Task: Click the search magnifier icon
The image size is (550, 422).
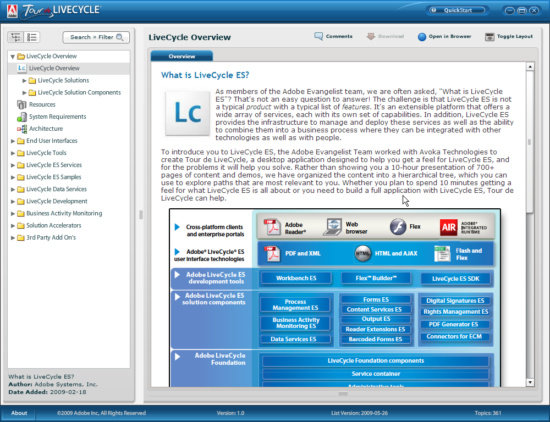Action: pyautogui.click(x=120, y=37)
